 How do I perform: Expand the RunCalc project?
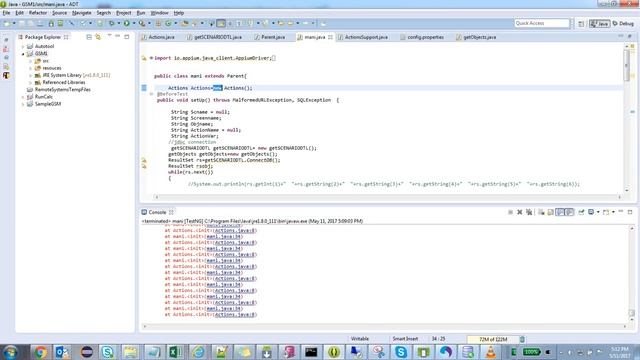click(23, 97)
